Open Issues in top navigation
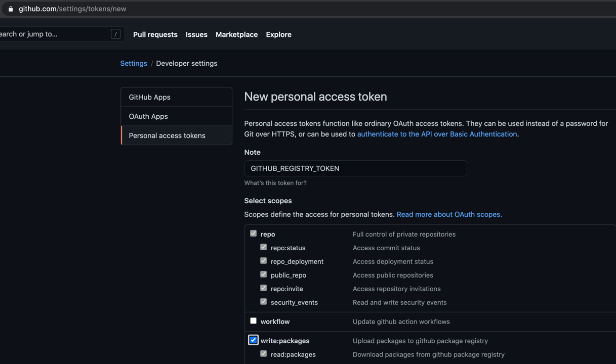The image size is (616, 364). (196, 34)
